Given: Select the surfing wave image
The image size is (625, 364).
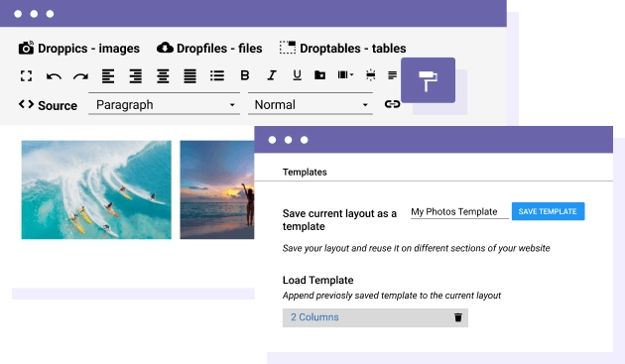Looking at the screenshot, I should click(96, 189).
